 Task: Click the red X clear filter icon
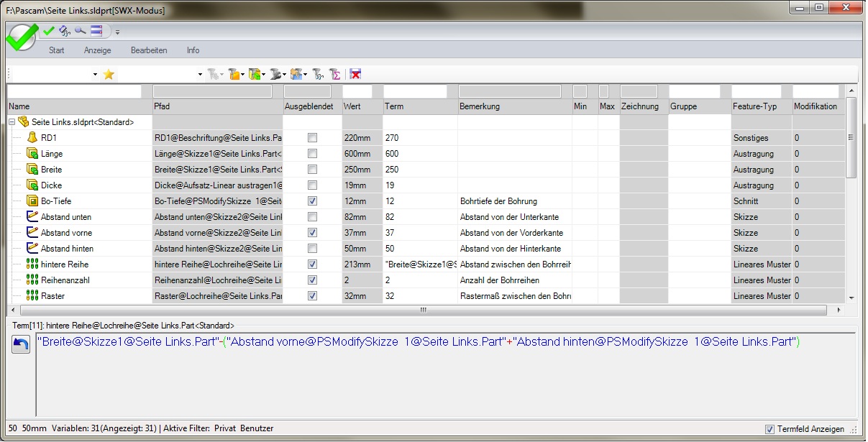coord(355,74)
